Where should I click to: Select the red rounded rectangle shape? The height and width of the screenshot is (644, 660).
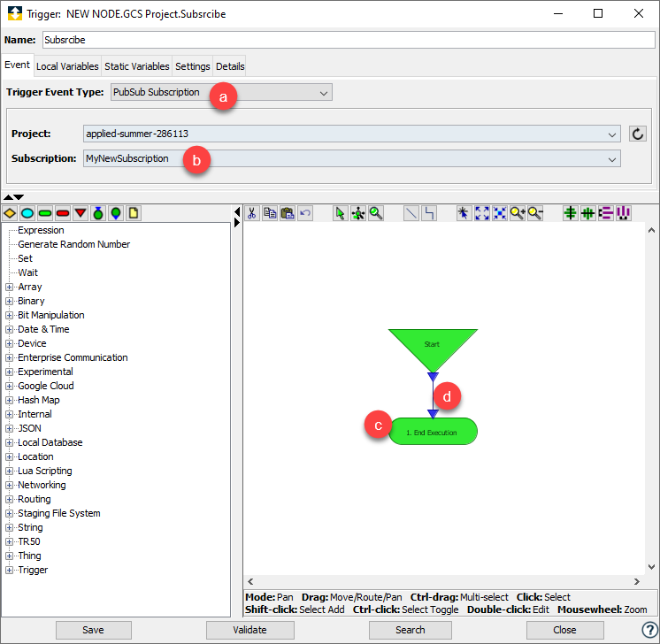[x=63, y=213]
